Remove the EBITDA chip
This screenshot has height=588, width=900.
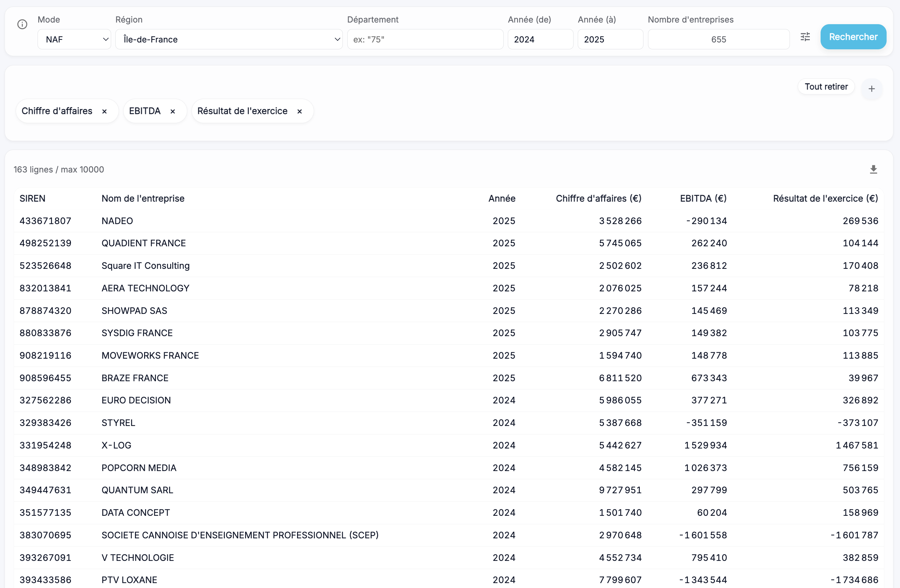[173, 111]
